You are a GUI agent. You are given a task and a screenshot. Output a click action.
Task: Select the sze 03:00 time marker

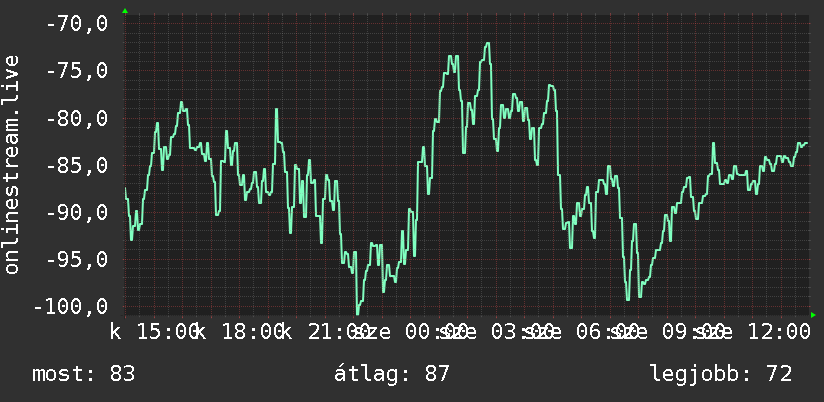[496, 332]
